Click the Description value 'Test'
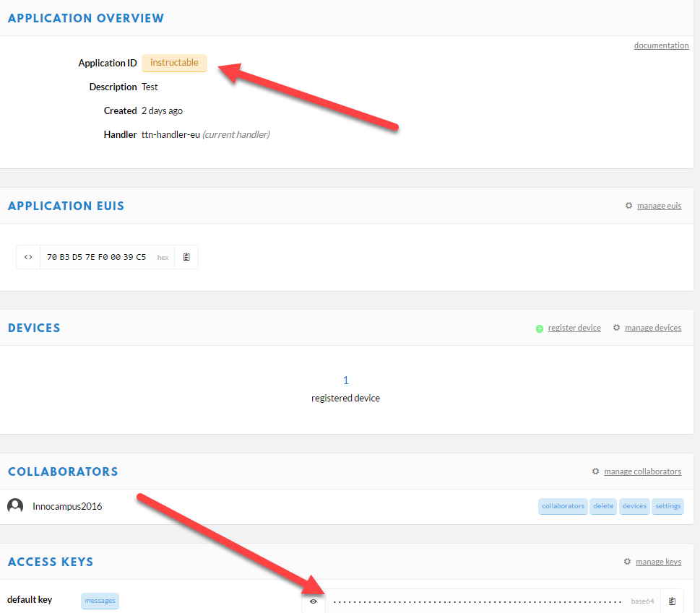This screenshot has height=613, width=700. pyautogui.click(x=150, y=87)
